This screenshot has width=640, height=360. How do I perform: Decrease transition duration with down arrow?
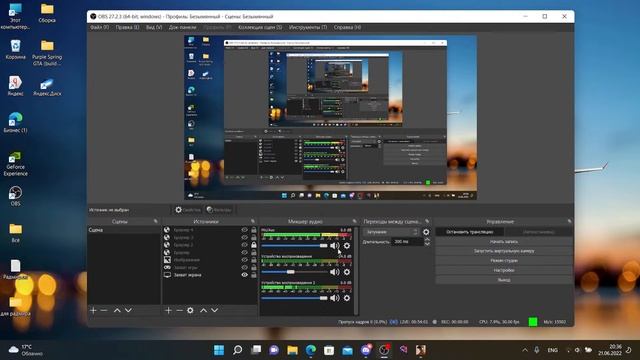[x=427, y=244]
